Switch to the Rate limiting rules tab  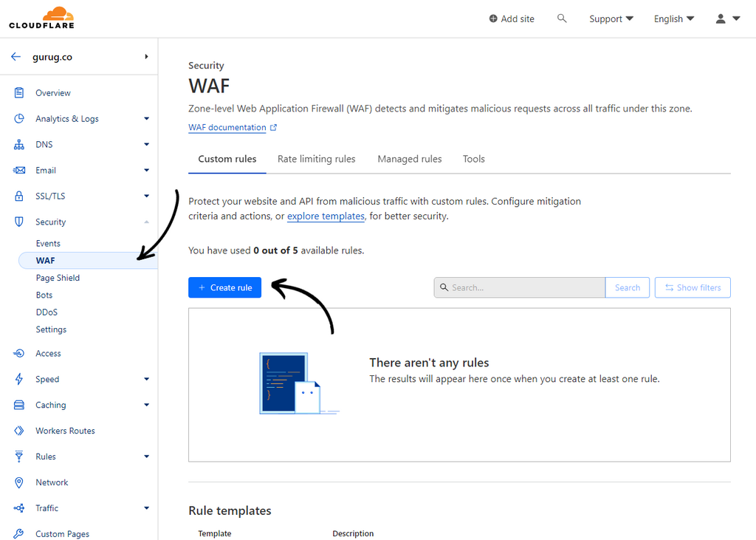point(316,159)
